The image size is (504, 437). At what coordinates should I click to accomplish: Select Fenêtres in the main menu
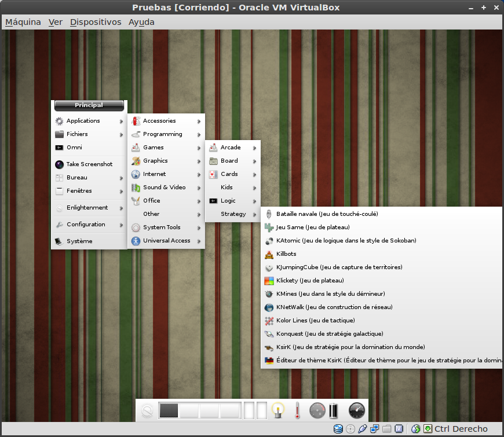pyautogui.click(x=79, y=191)
